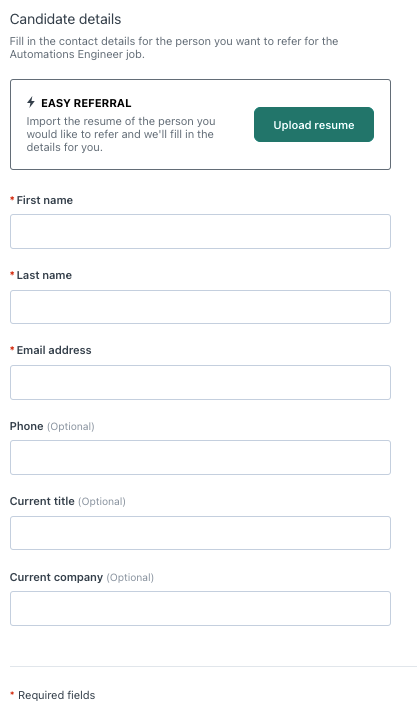The height and width of the screenshot is (704, 417).
Task: Click the Current title text field
Action: click(x=200, y=533)
